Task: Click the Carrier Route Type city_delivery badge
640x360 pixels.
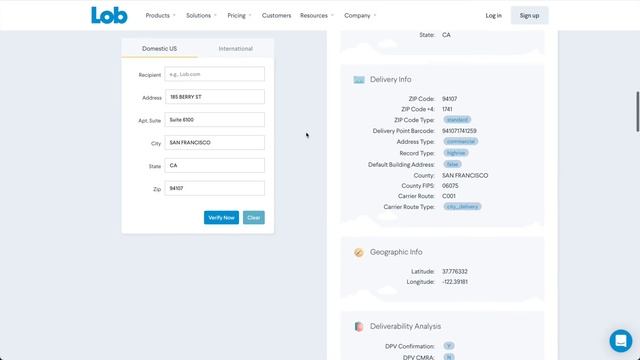Action: click(x=462, y=207)
